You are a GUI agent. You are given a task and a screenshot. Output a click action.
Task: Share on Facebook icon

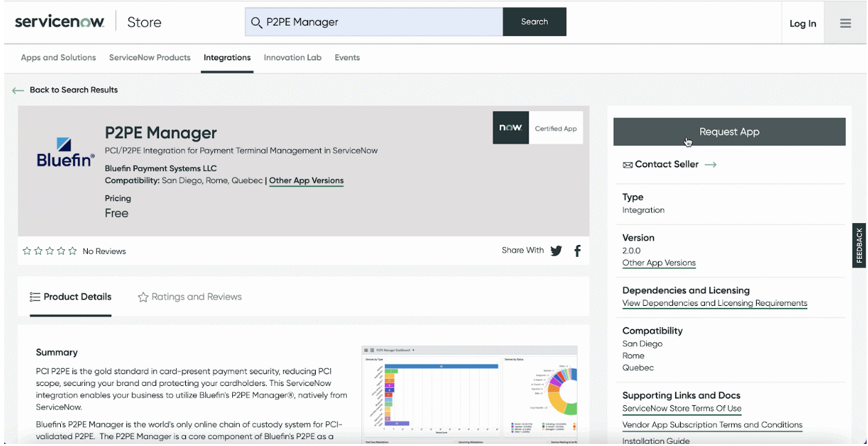(577, 251)
